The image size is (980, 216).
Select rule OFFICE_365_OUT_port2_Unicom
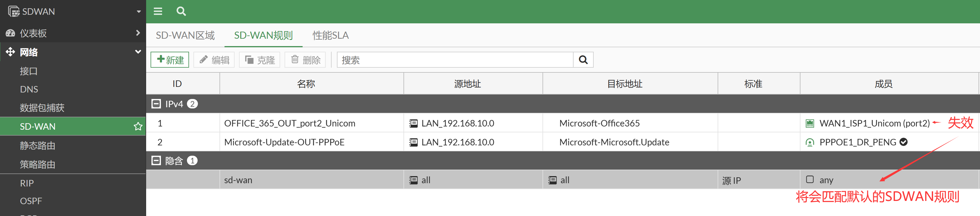tap(290, 123)
